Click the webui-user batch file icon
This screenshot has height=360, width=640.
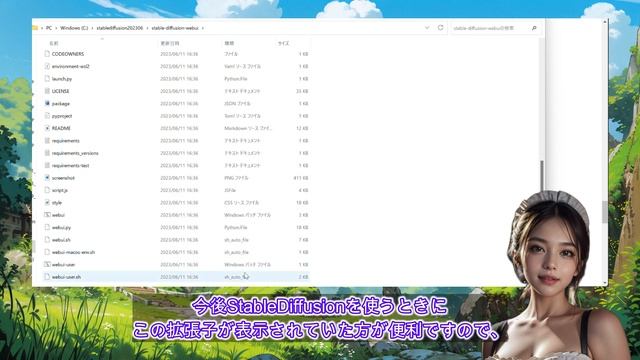[x=47, y=264]
